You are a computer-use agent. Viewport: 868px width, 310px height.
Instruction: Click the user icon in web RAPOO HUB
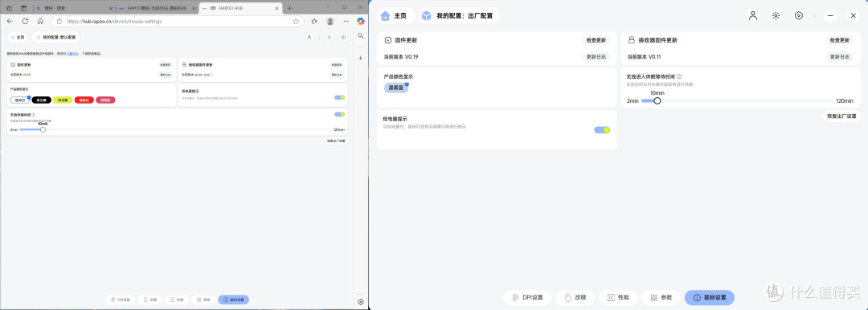pyautogui.click(x=309, y=37)
